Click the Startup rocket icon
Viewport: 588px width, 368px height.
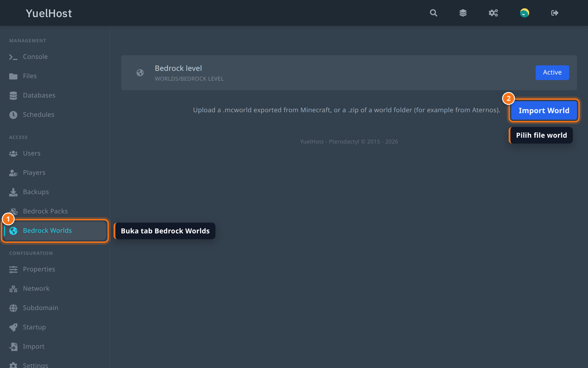13,327
